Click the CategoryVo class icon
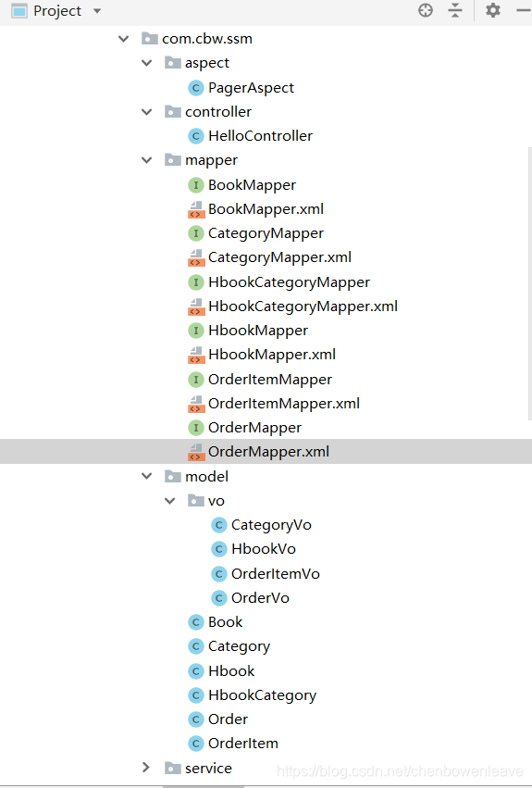532x788 pixels. tap(218, 525)
